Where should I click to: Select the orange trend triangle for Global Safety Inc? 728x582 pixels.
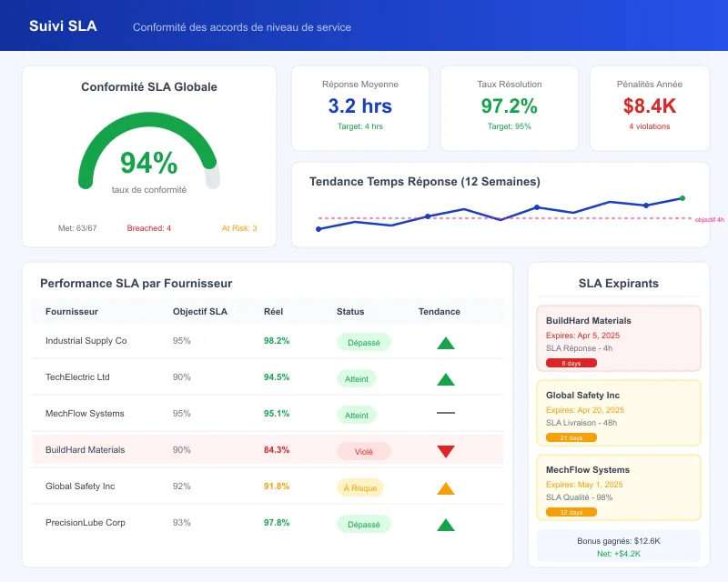446,487
